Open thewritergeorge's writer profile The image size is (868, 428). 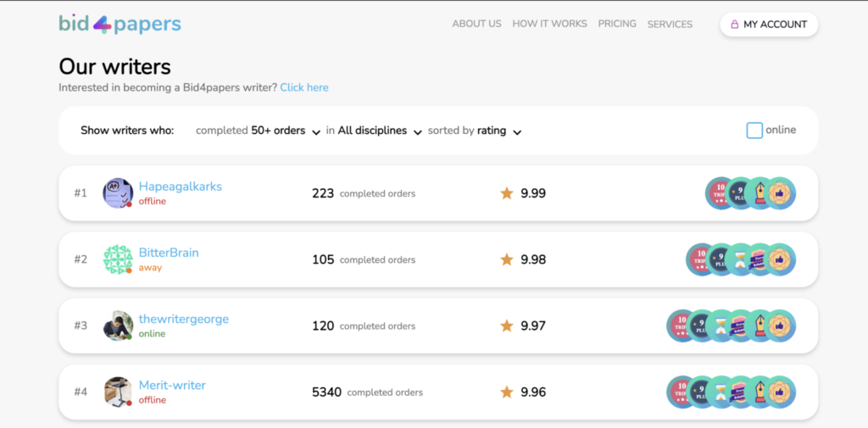coord(184,319)
